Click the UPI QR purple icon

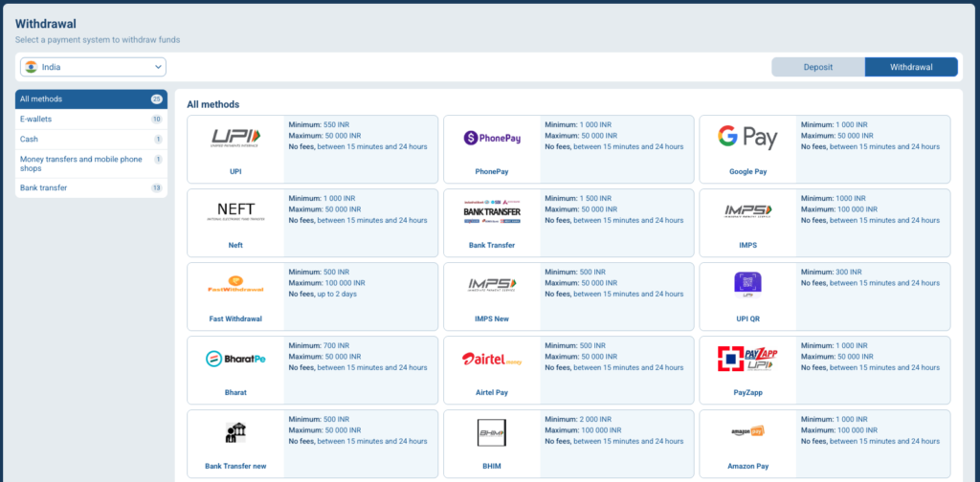click(x=747, y=285)
